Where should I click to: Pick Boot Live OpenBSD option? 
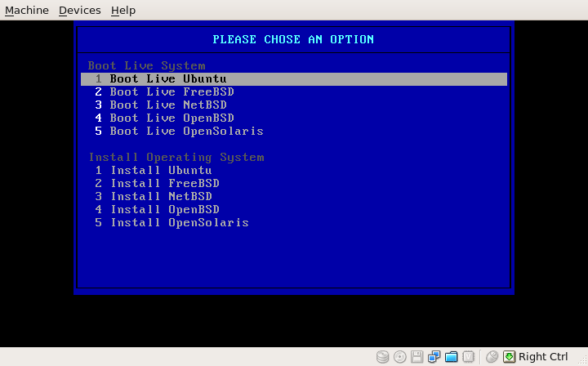click(171, 118)
